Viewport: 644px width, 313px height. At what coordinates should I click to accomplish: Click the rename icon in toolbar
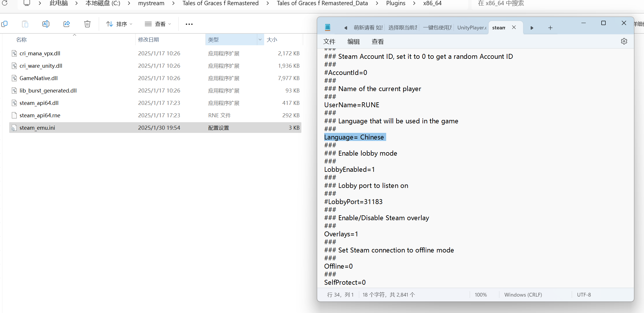(x=46, y=24)
